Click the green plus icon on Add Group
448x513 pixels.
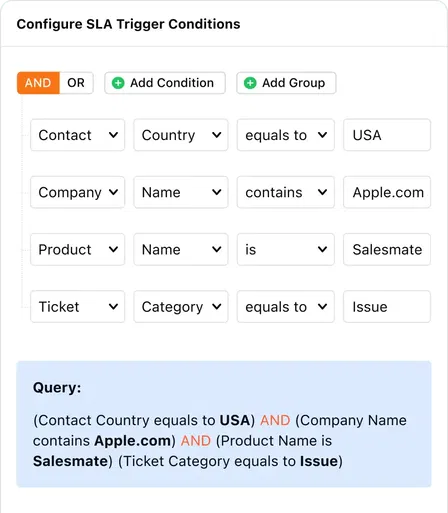[x=250, y=83]
